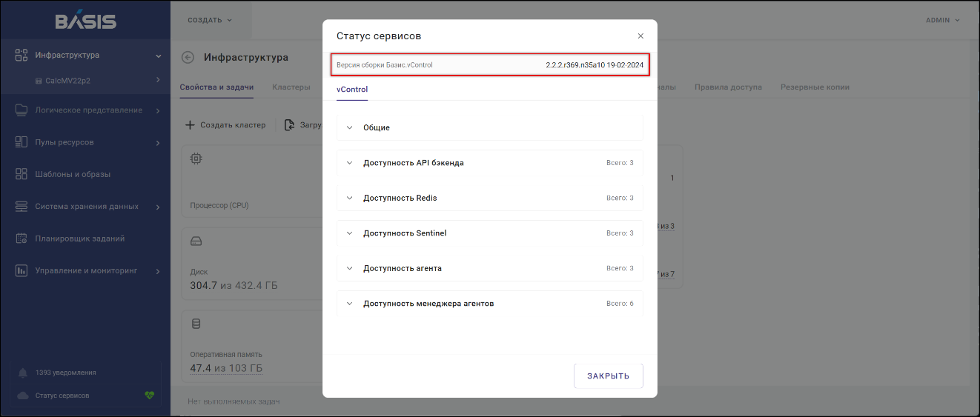This screenshot has height=417, width=980.
Task: Go back using the arrow beside Инфраструктура
Action: 188,58
